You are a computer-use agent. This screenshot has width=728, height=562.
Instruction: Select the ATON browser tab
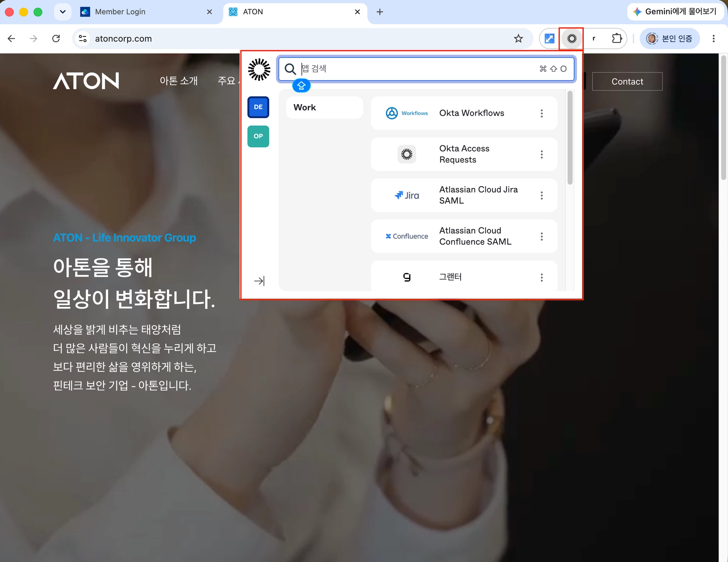pyautogui.click(x=295, y=12)
